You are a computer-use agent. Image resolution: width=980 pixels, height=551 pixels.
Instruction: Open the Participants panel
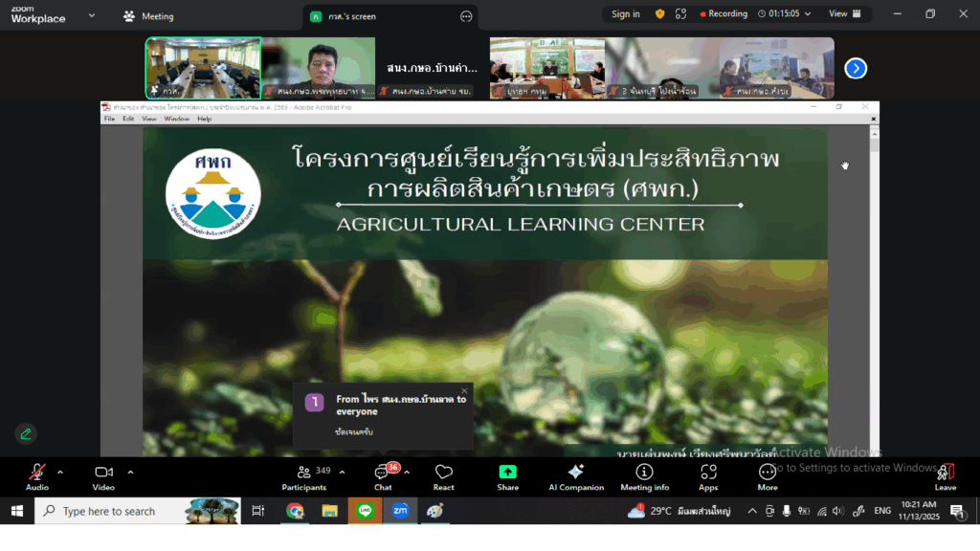(303, 474)
